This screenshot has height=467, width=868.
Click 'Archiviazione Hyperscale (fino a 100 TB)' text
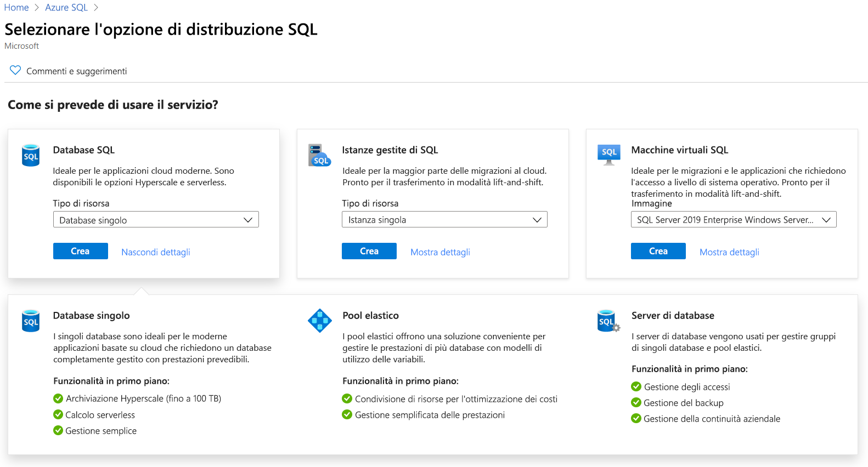point(144,398)
